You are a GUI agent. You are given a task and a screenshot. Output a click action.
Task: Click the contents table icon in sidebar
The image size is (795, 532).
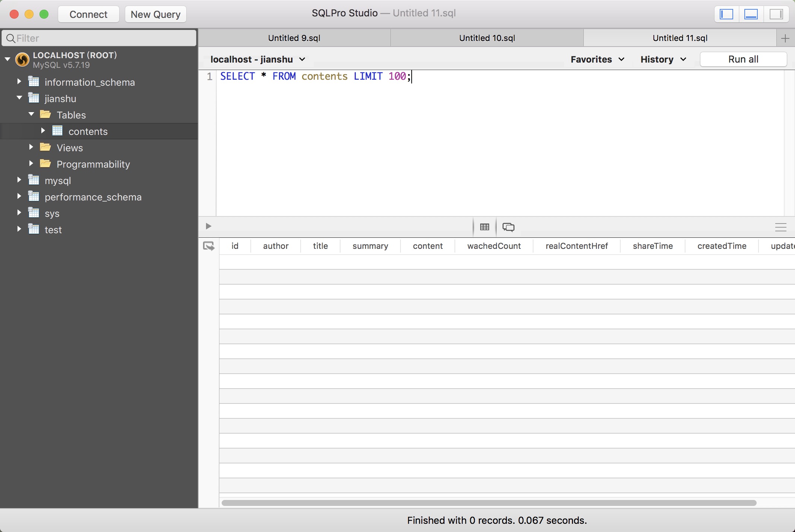57,131
